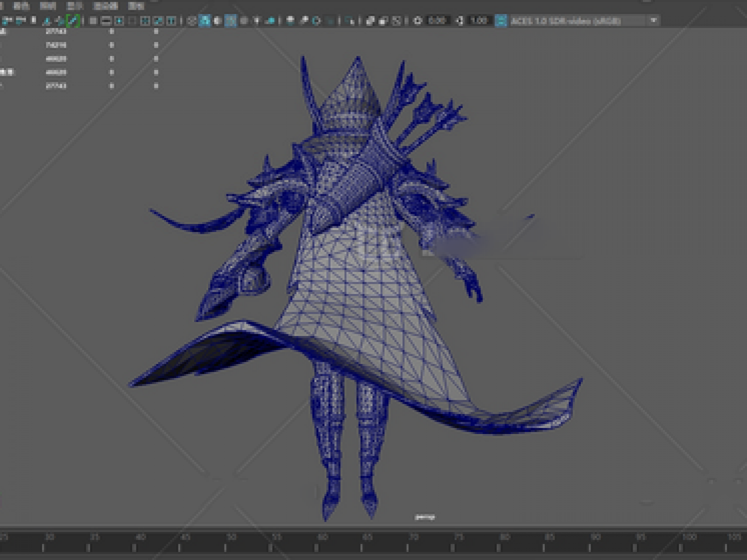Toggle the viewport Grid display
Image resolution: width=747 pixels, height=560 pixels.
pos(93,21)
